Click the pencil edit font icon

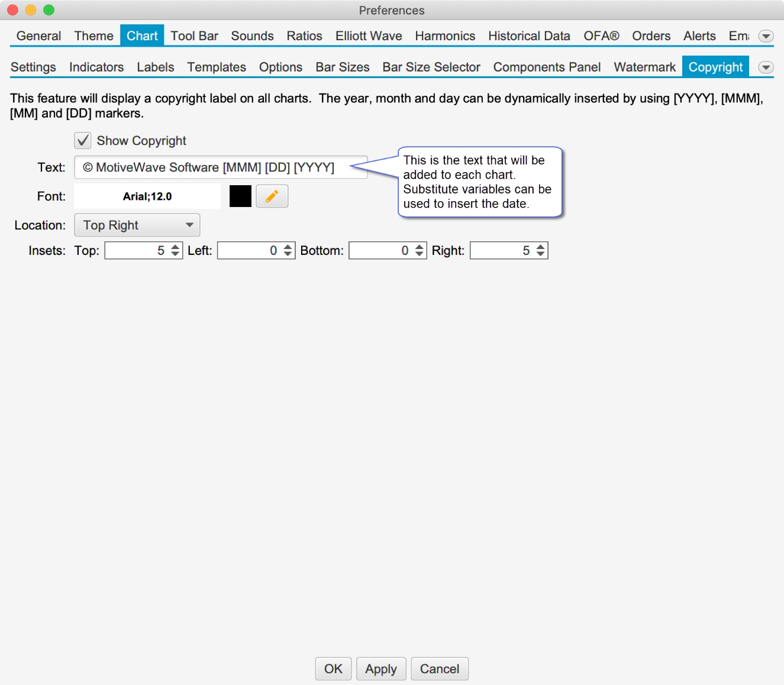[x=272, y=196]
